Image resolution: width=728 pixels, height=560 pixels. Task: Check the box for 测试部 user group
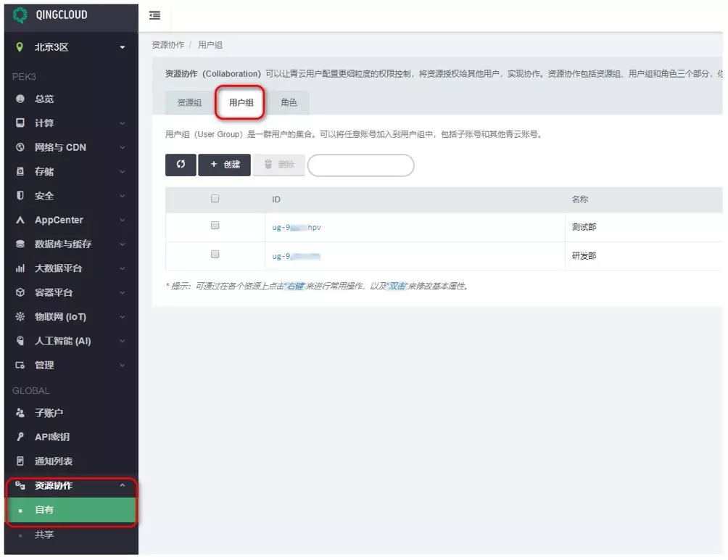(215, 226)
